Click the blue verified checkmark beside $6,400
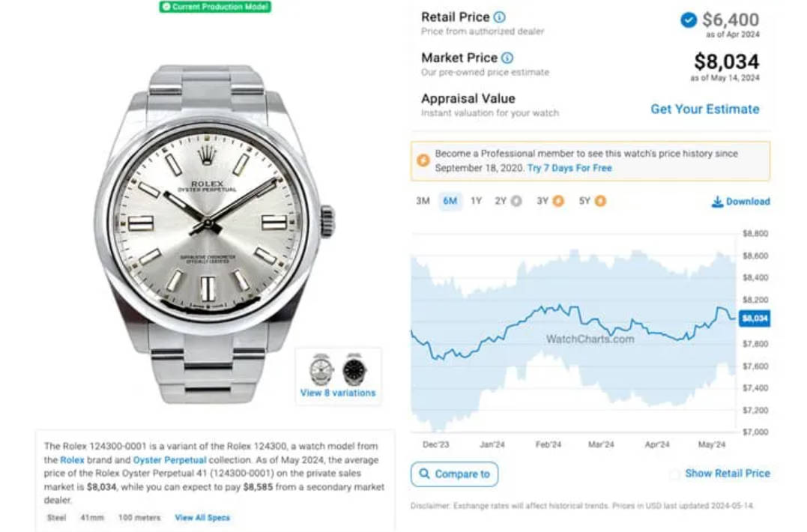The width and height of the screenshot is (807, 532). [689, 20]
